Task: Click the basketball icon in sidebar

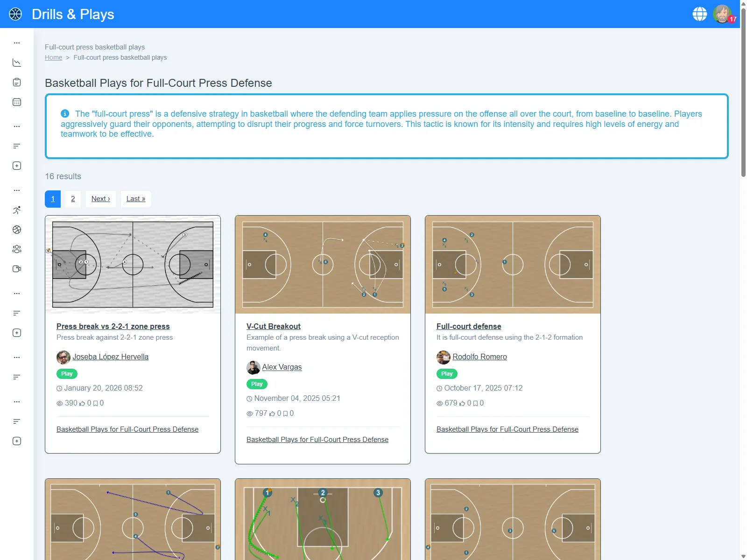Action: click(x=17, y=230)
